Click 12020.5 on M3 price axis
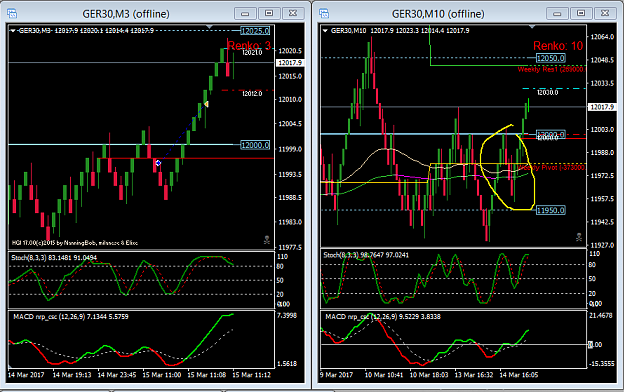The image size is (625, 392). click(x=290, y=51)
